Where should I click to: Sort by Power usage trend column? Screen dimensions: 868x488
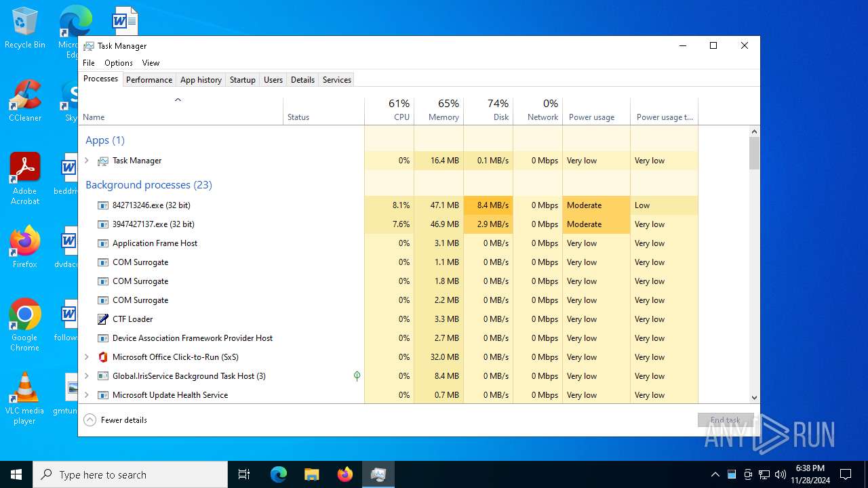[x=664, y=111]
